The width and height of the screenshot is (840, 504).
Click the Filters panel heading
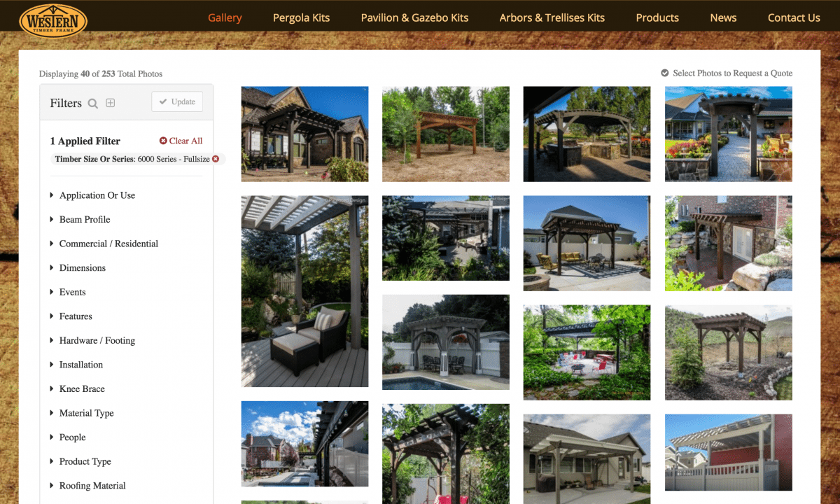(x=66, y=103)
